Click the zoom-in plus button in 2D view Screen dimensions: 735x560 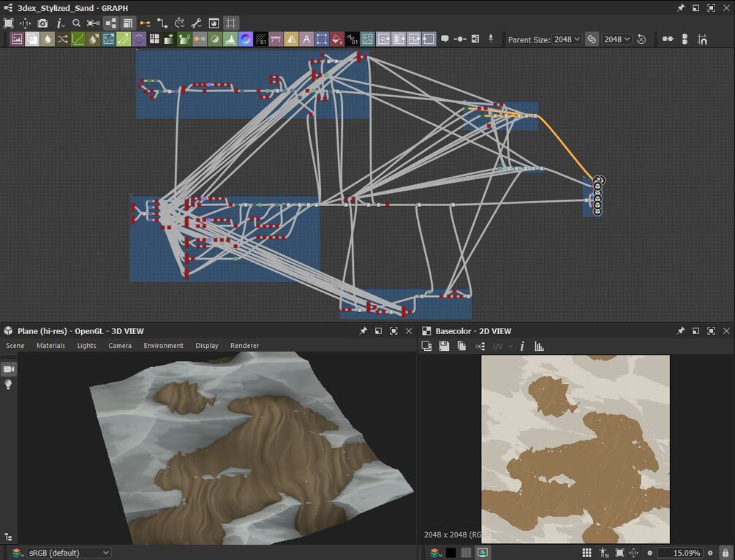tap(711, 553)
